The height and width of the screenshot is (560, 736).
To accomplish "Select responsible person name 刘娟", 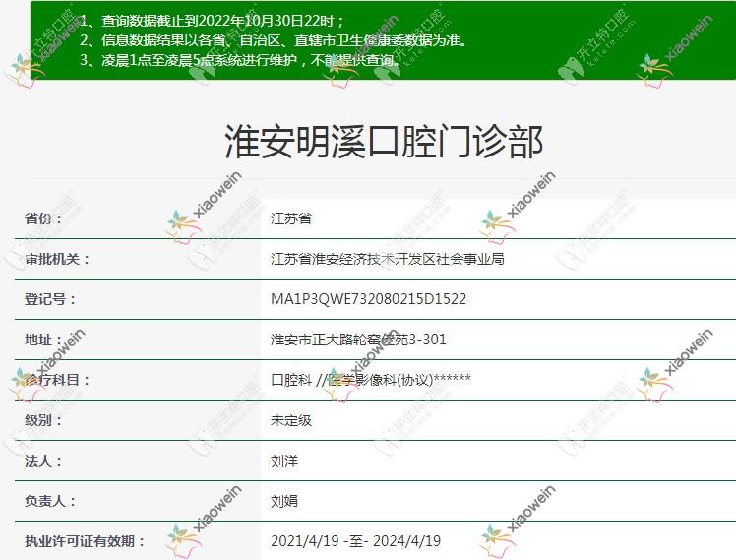I will coord(284,501).
